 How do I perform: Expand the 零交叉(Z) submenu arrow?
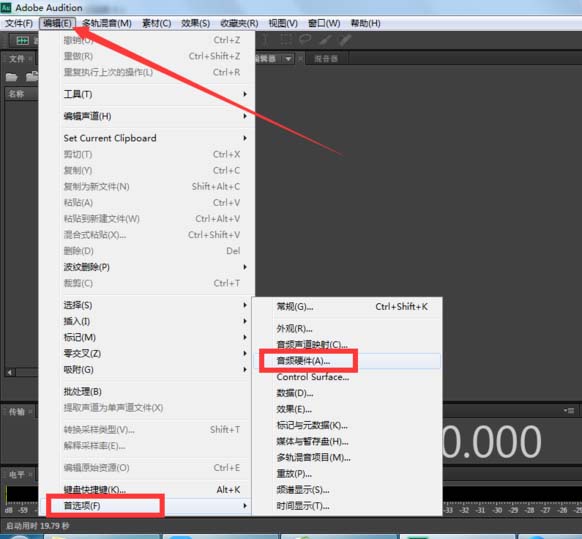tap(245, 353)
